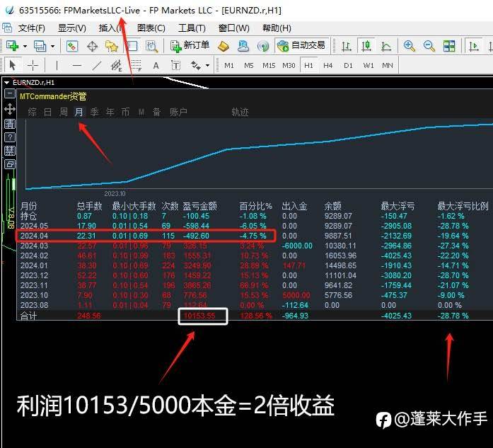Select the Fibonacci retracement tool

tap(136, 65)
